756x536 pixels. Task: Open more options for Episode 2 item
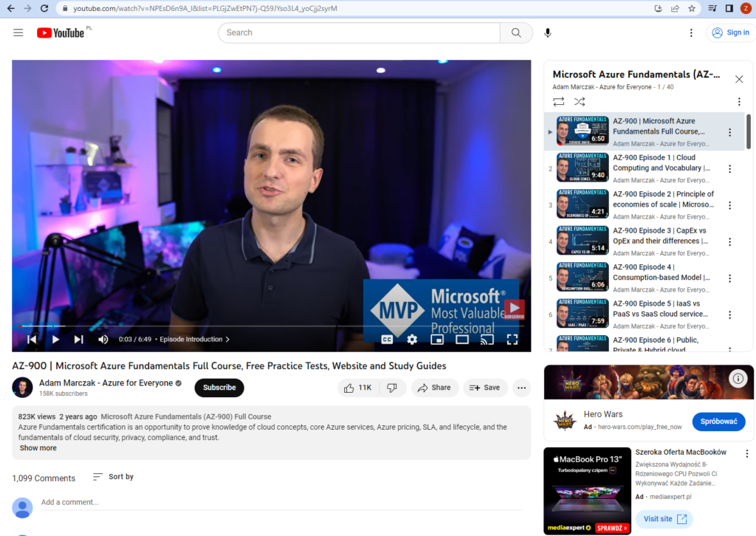(729, 205)
